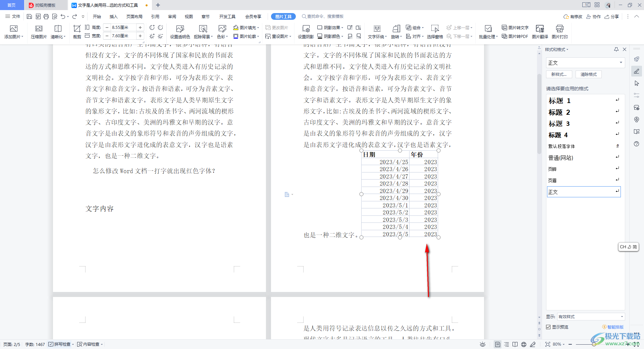
Task: Toggle reading view book icon
Action: (x=515, y=344)
